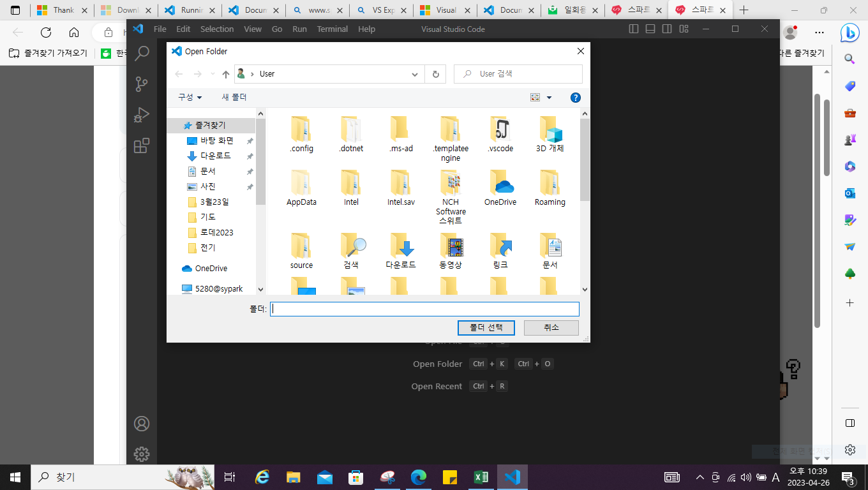
Task: Click the User 검색 search box
Action: (518, 74)
